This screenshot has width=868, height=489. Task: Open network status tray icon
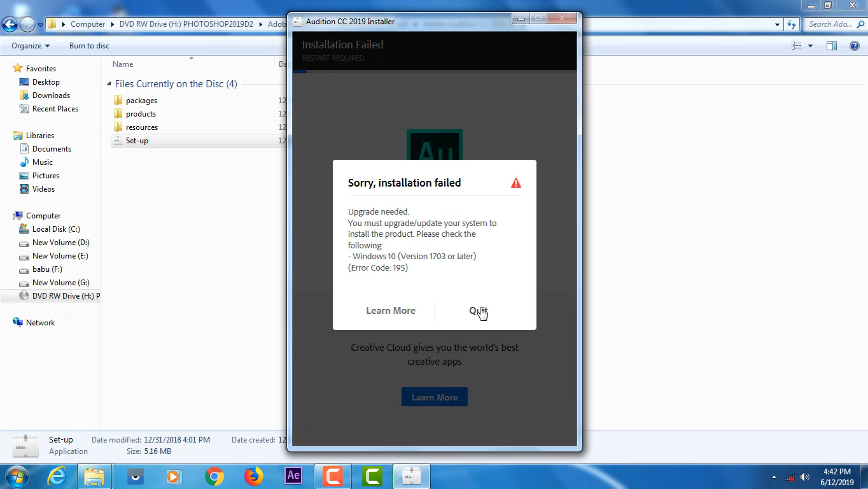790,477
